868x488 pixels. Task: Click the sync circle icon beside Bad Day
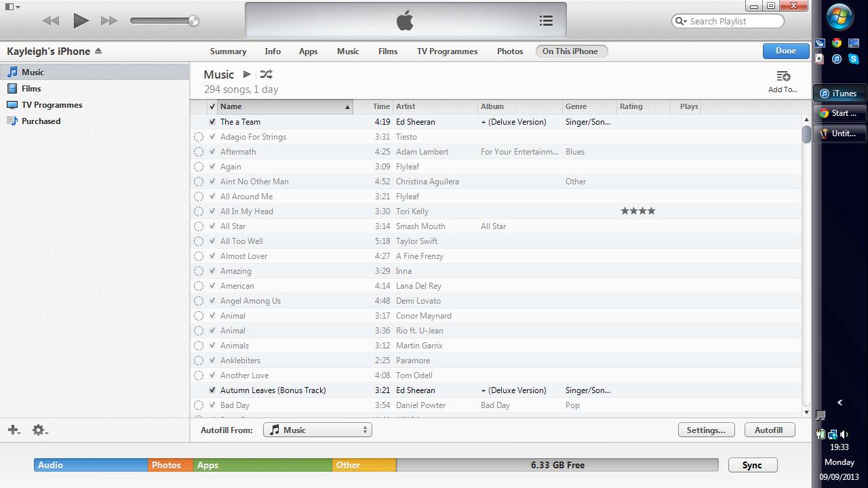(199, 405)
